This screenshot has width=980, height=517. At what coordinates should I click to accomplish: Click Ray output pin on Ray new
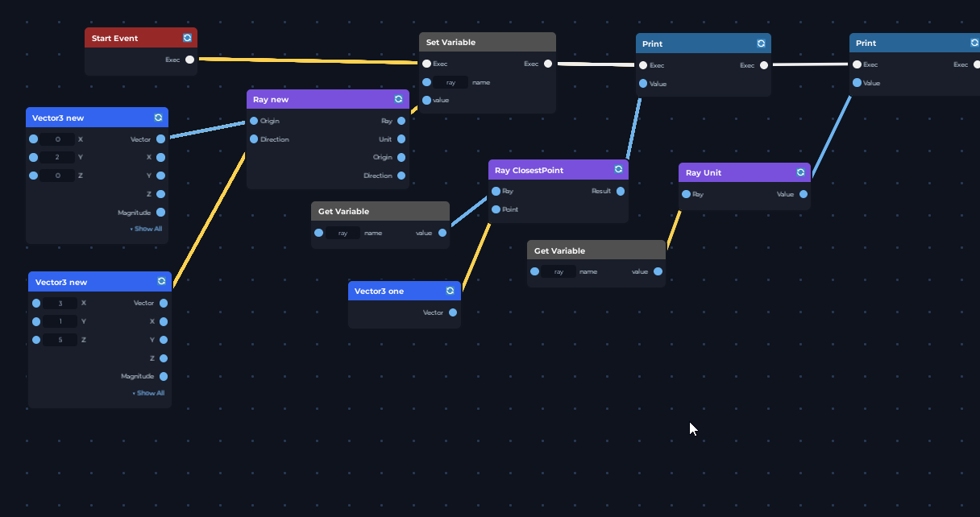(401, 121)
